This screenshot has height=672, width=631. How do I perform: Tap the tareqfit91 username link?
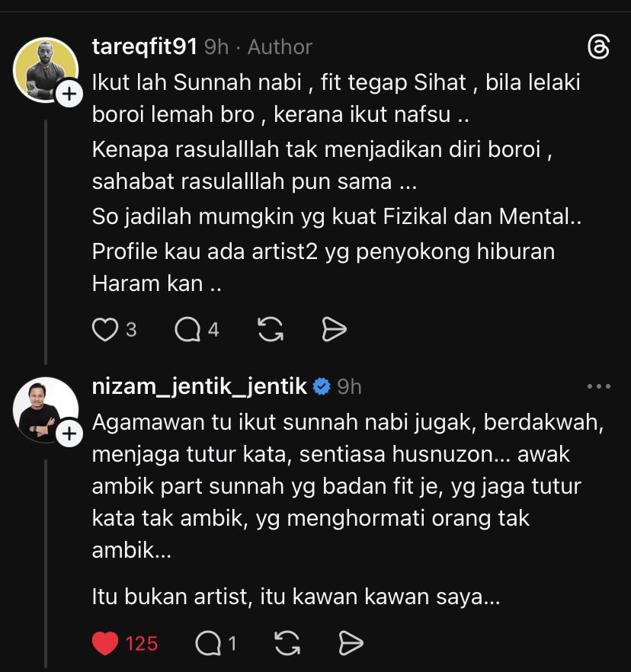click(145, 47)
